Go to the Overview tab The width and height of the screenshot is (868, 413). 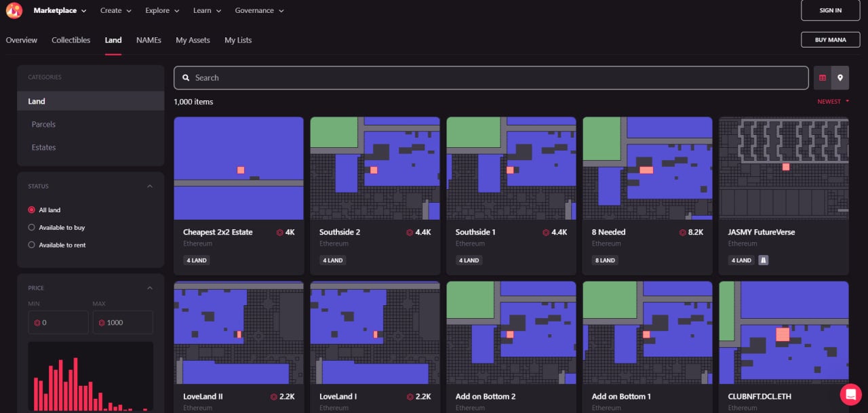click(22, 40)
